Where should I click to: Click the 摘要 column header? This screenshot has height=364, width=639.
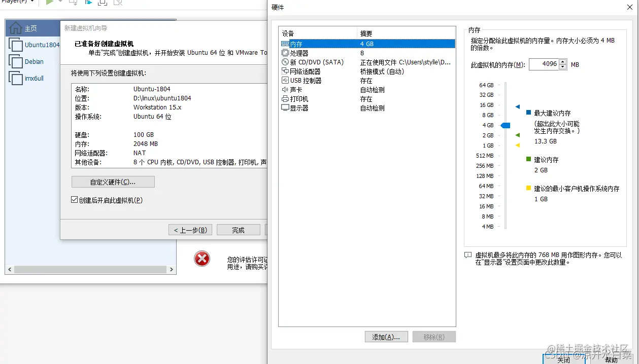coord(406,33)
